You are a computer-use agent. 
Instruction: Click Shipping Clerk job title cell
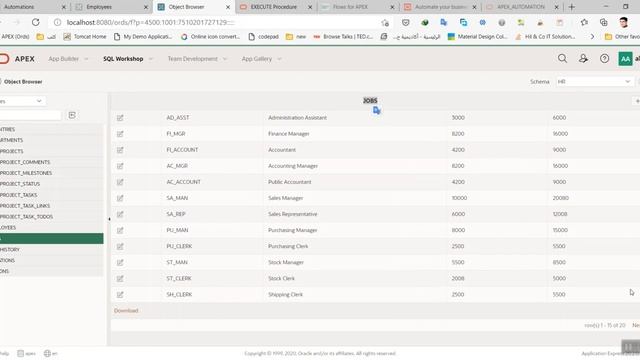coord(285,294)
